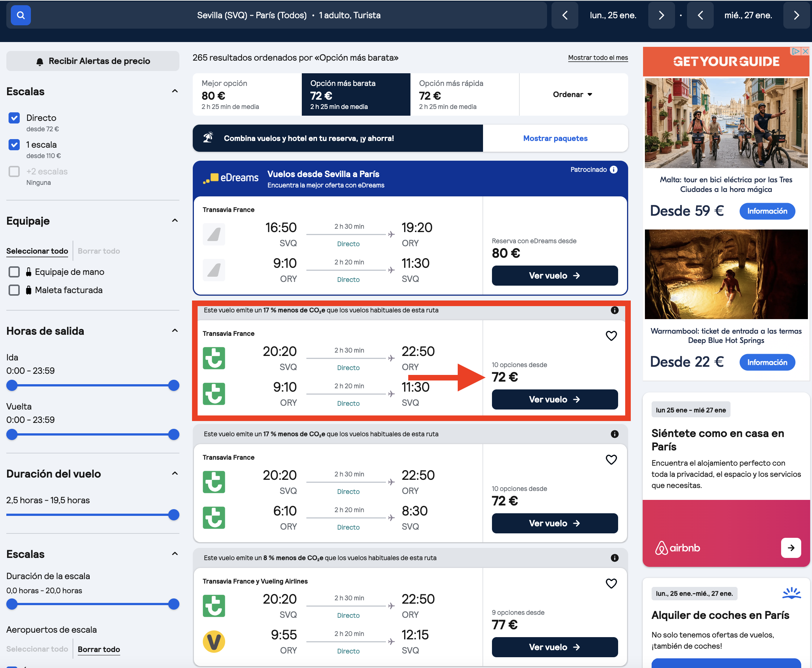The height and width of the screenshot is (668, 812).
Task: Select the Mejor opción tab
Action: 247,95
